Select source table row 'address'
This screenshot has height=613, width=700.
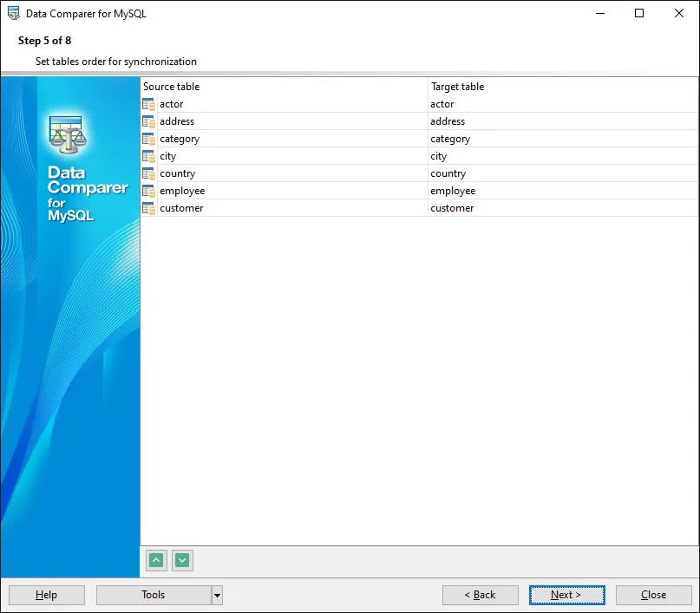(292, 121)
